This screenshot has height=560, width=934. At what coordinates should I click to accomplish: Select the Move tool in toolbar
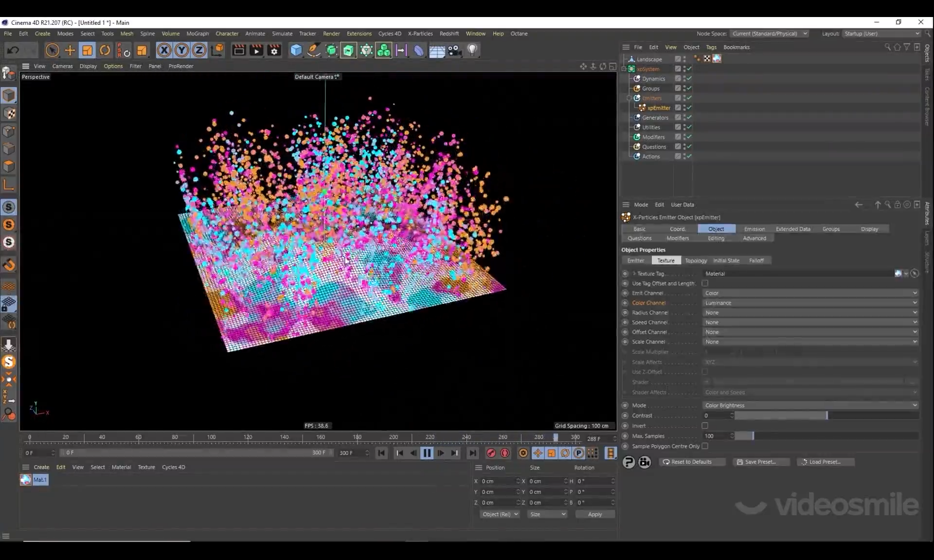click(x=70, y=50)
